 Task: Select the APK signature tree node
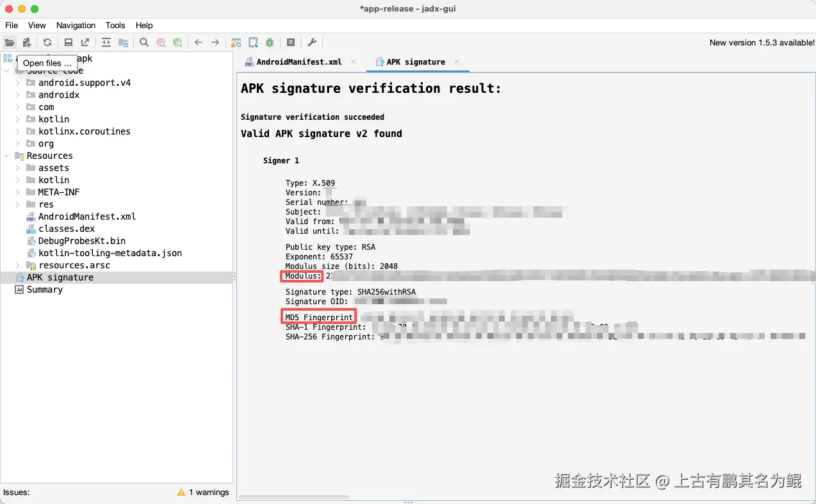pos(60,277)
